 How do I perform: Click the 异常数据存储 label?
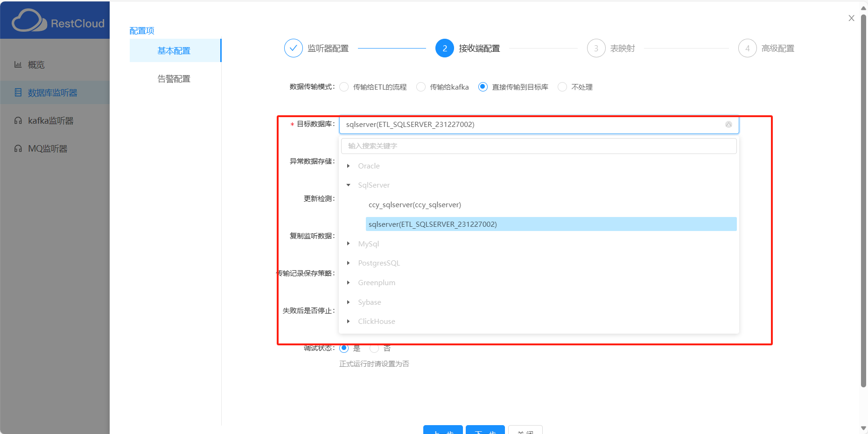click(x=312, y=161)
